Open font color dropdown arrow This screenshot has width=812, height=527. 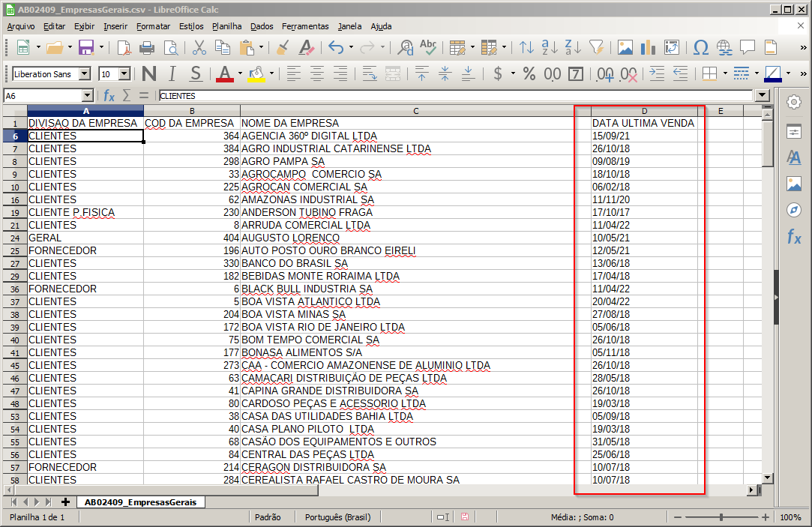pyautogui.click(x=240, y=74)
